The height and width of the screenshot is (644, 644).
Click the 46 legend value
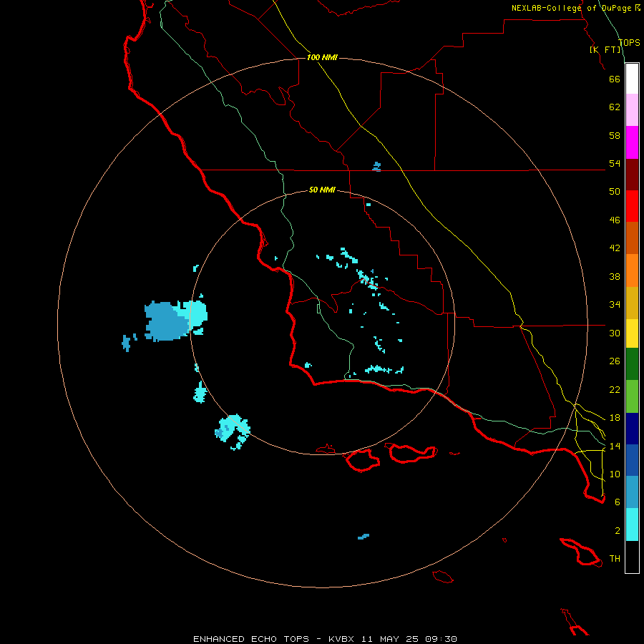click(x=615, y=220)
